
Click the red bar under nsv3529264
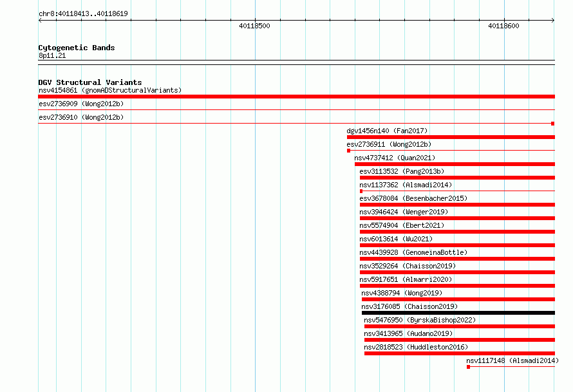click(457, 272)
